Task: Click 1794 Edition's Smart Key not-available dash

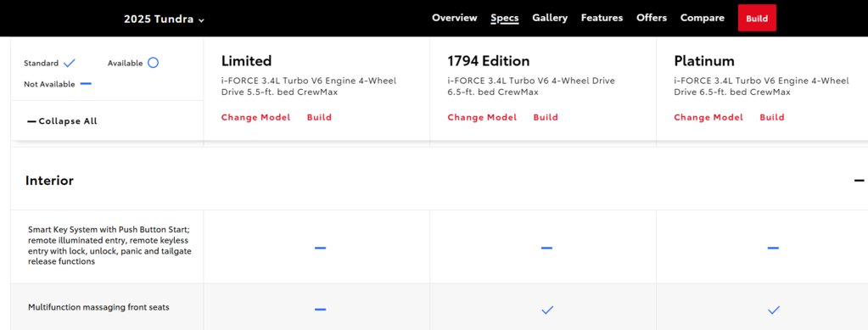Action: coord(546,248)
